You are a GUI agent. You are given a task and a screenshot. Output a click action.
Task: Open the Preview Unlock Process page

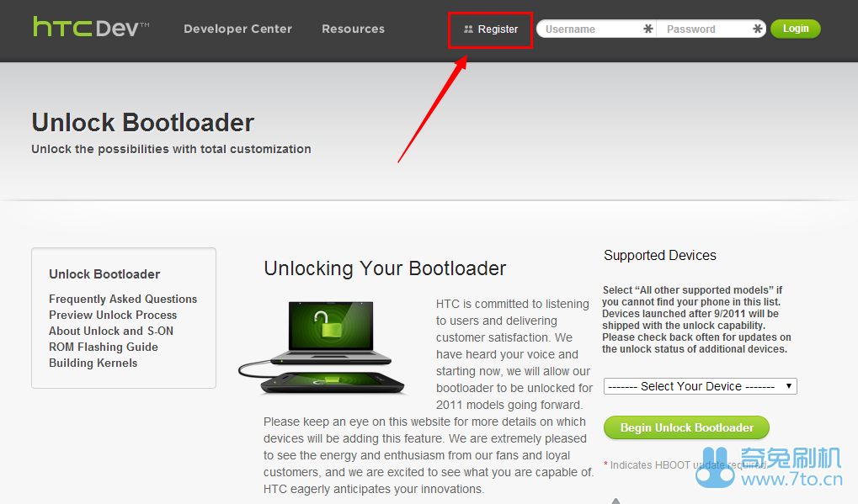point(112,315)
